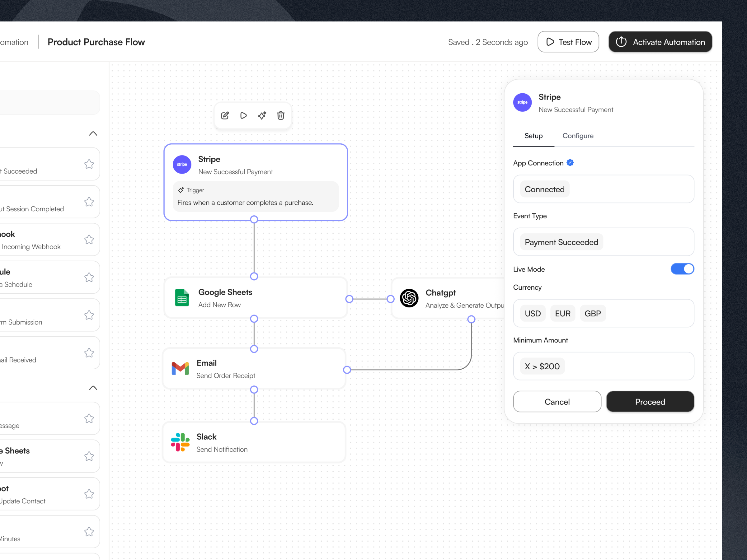Favorite the Incoming Webhook trigger with its star
Image resolution: width=747 pixels, height=560 pixels.
click(89, 240)
